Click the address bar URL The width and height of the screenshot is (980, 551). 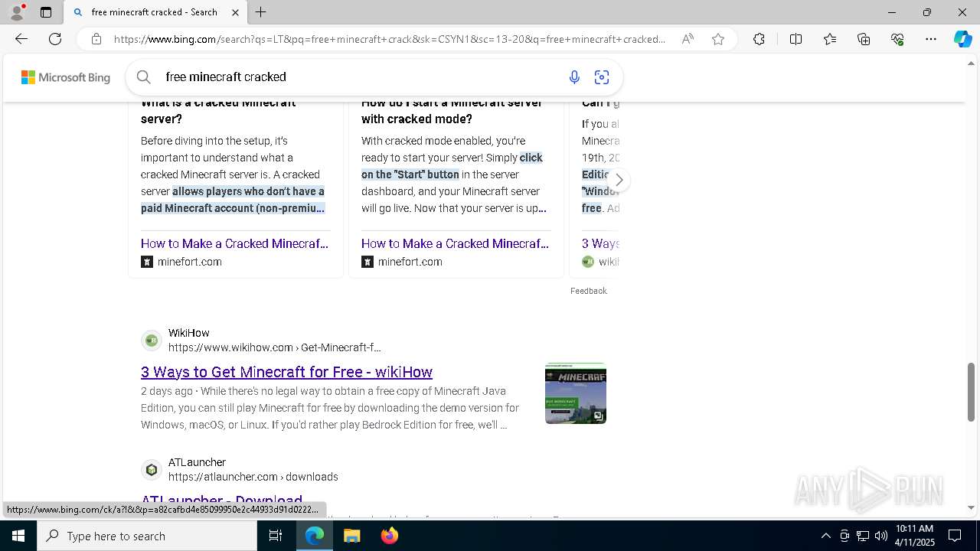(390, 39)
